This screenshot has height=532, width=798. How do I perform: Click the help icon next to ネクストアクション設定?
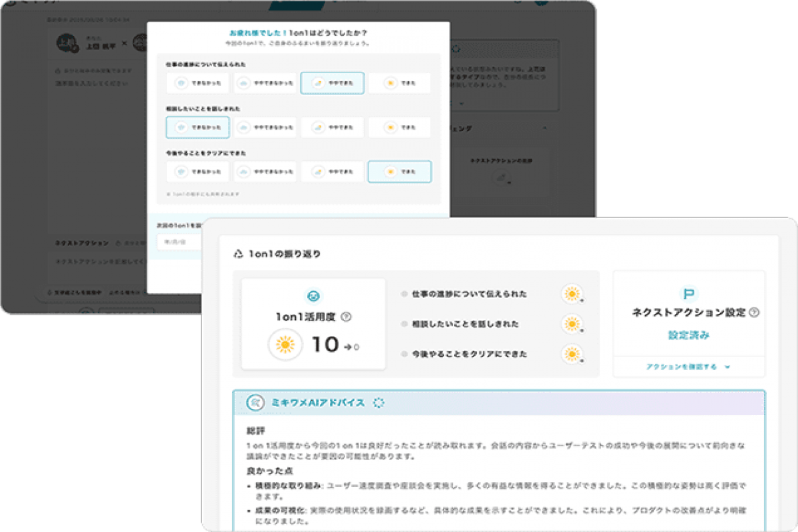click(754, 313)
